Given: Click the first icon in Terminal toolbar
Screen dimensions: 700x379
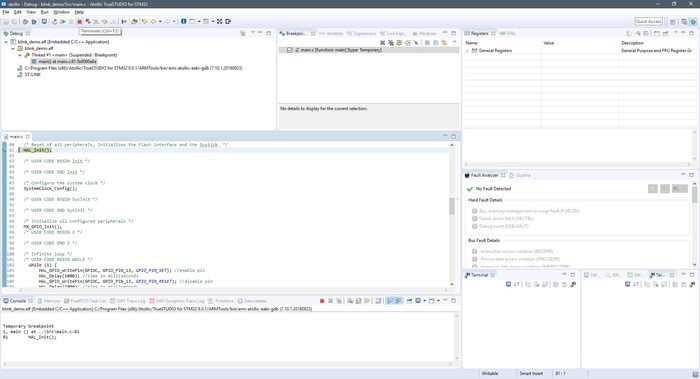Looking at the screenshot, I should [x=508, y=284].
